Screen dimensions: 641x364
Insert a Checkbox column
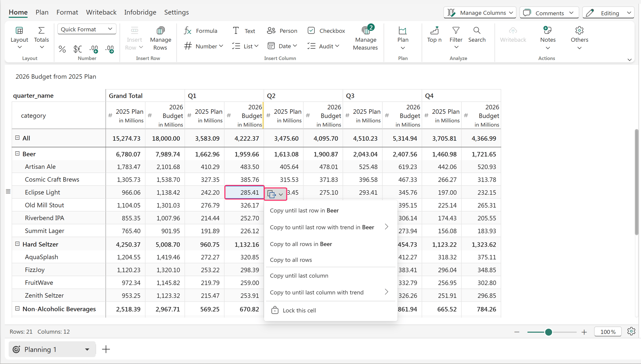coord(326,31)
